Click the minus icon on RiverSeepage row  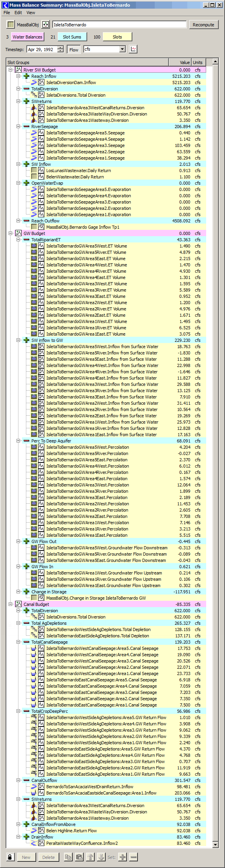(26, 127)
